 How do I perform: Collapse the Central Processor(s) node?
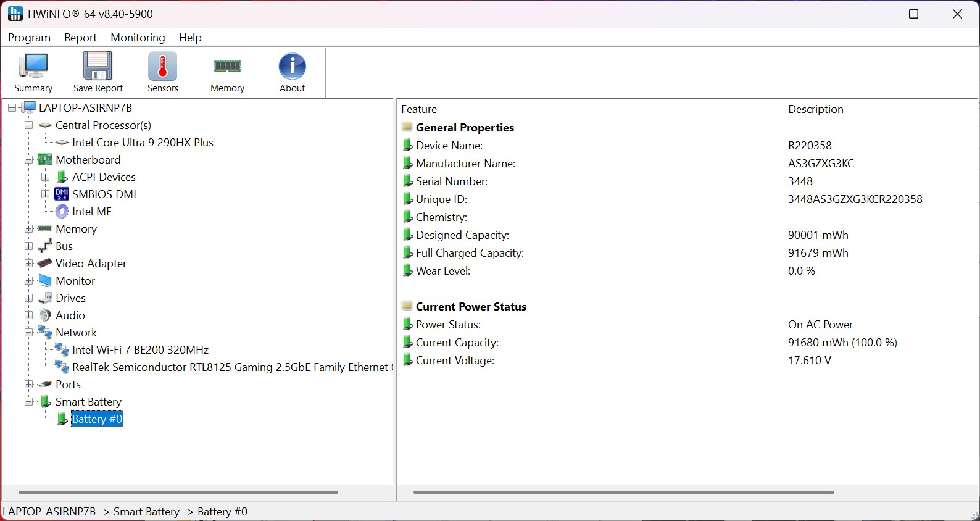click(28, 125)
